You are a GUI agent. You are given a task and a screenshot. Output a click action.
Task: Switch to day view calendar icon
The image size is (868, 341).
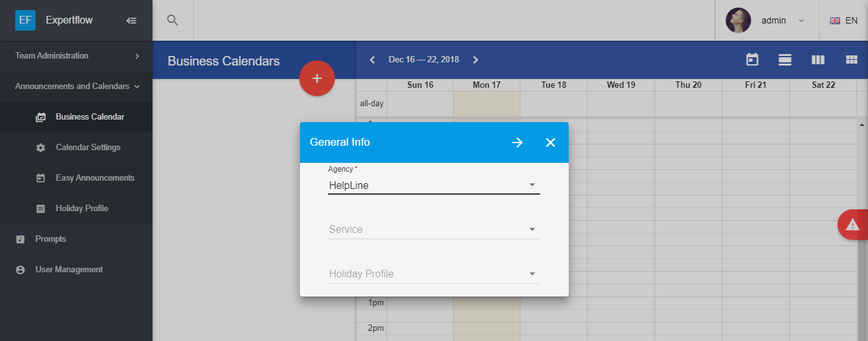pos(752,60)
